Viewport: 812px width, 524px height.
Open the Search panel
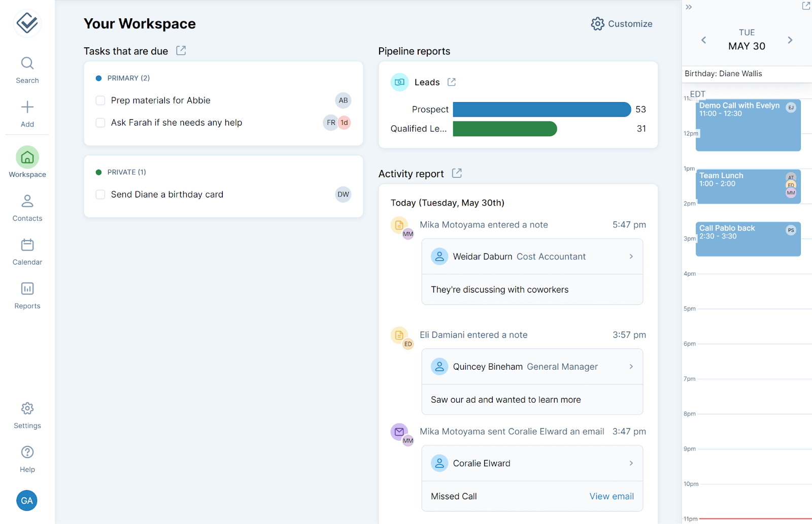tap(27, 63)
